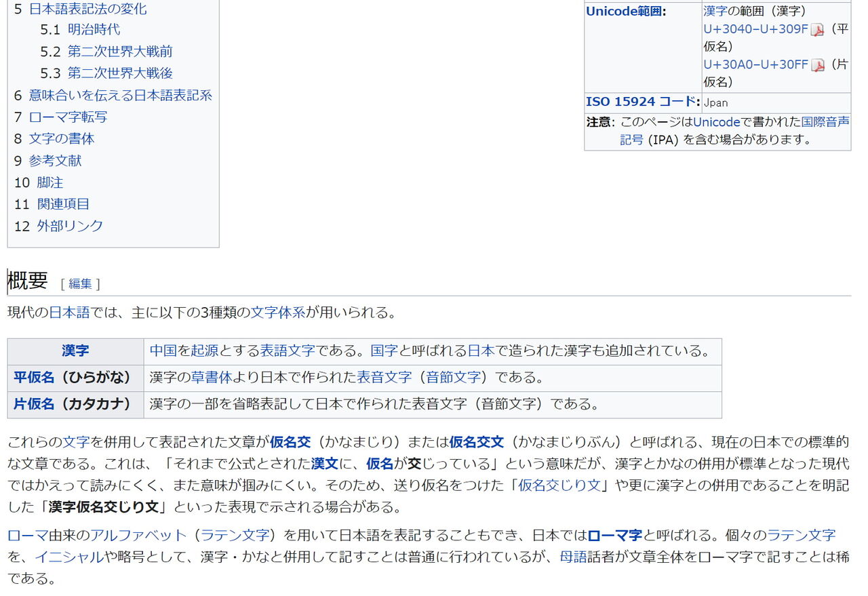Navigate to section 7 ローマ字転写
Viewport: 868px width, 596px height.
pos(60,117)
